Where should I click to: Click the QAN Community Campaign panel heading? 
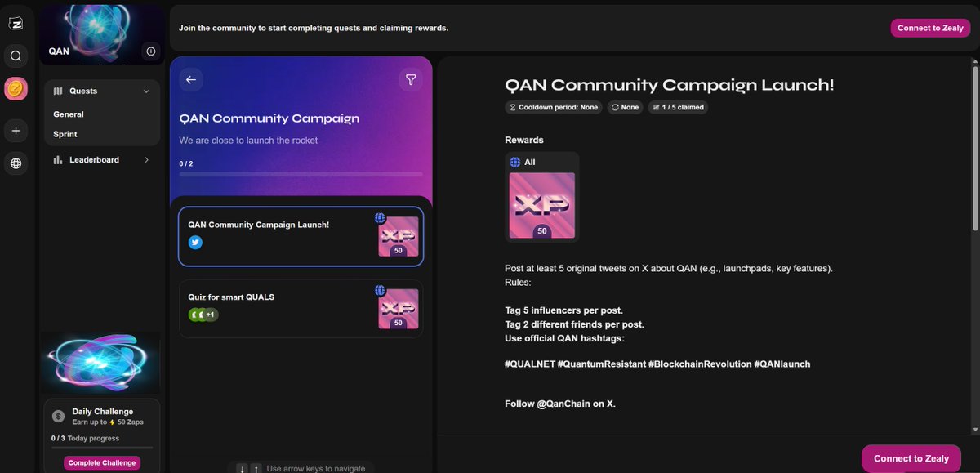click(x=269, y=118)
